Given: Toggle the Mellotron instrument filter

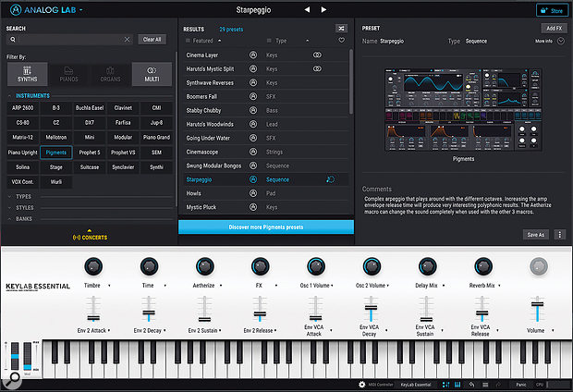Looking at the screenshot, I should [55, 137].
